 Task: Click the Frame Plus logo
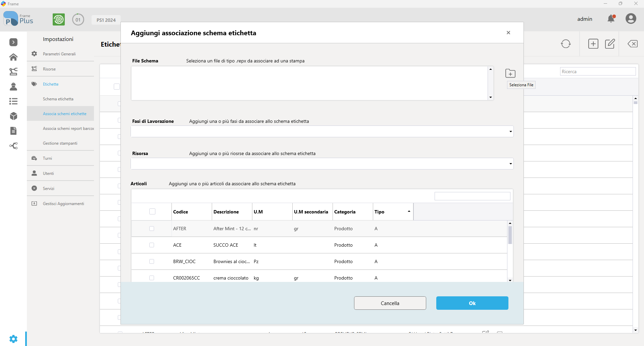[18, 19]
